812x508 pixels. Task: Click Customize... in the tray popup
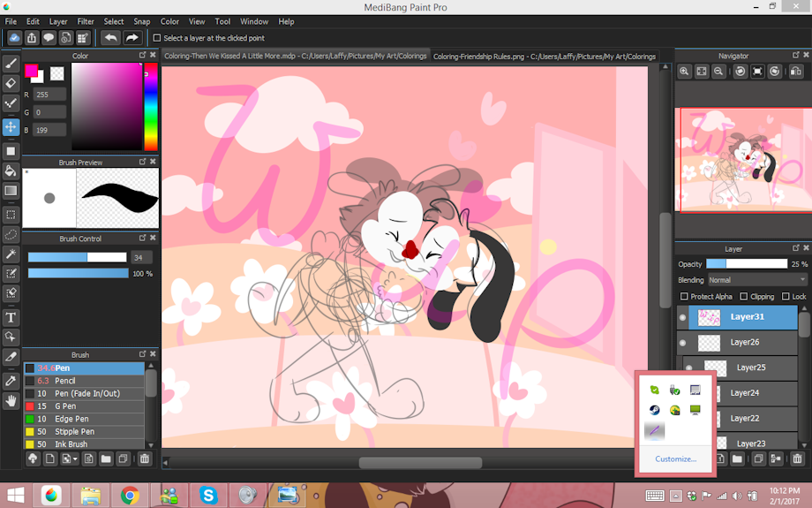(675, 459)
